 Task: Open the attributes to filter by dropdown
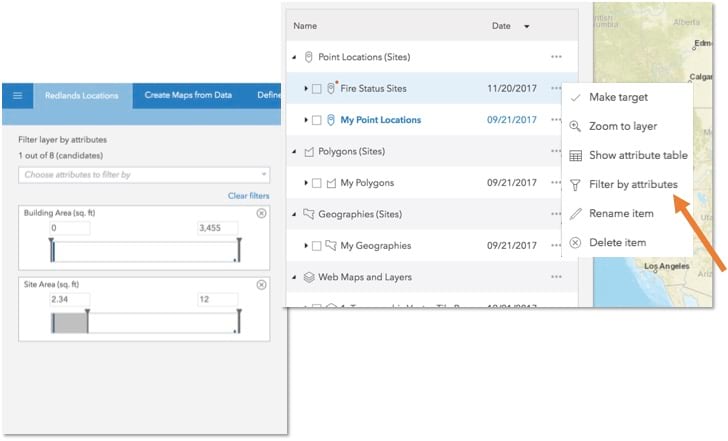point(144,175)
